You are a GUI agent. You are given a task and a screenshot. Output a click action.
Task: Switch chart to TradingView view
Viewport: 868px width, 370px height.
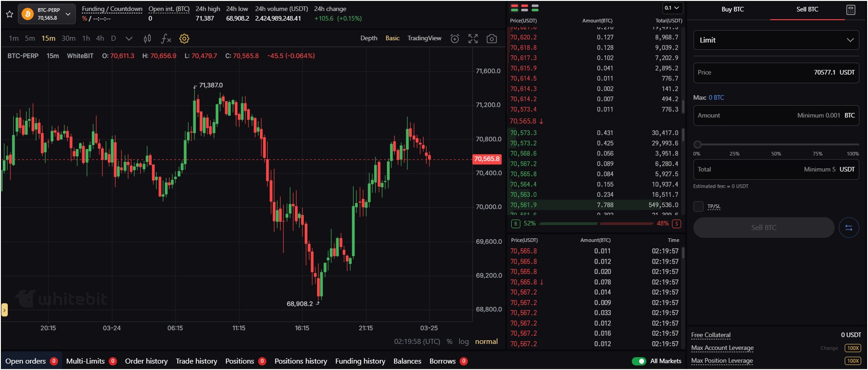(x=424, y=38)
